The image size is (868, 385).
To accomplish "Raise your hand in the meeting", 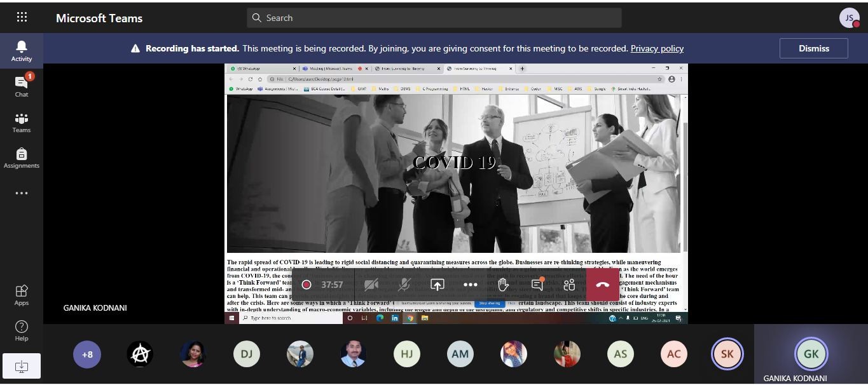I will coord(503,285).
